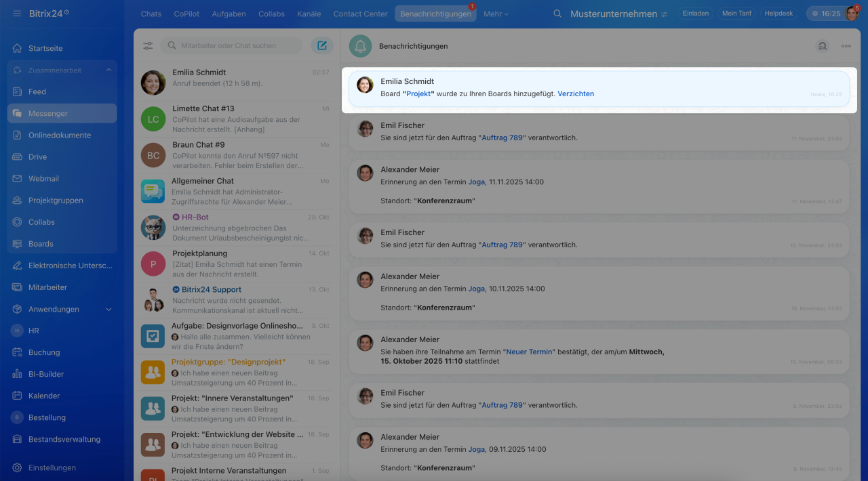Viewport: 868px width, 481px height.
Task: Open Allgemeiner Chat
Action: pos(236,191)
